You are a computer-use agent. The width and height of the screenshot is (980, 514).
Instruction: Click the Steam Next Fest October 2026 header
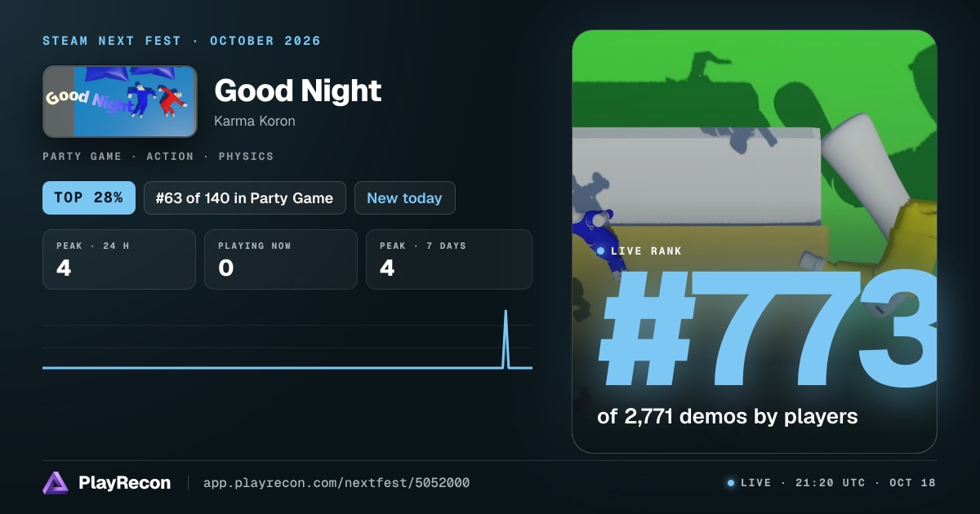coord(181,41)
